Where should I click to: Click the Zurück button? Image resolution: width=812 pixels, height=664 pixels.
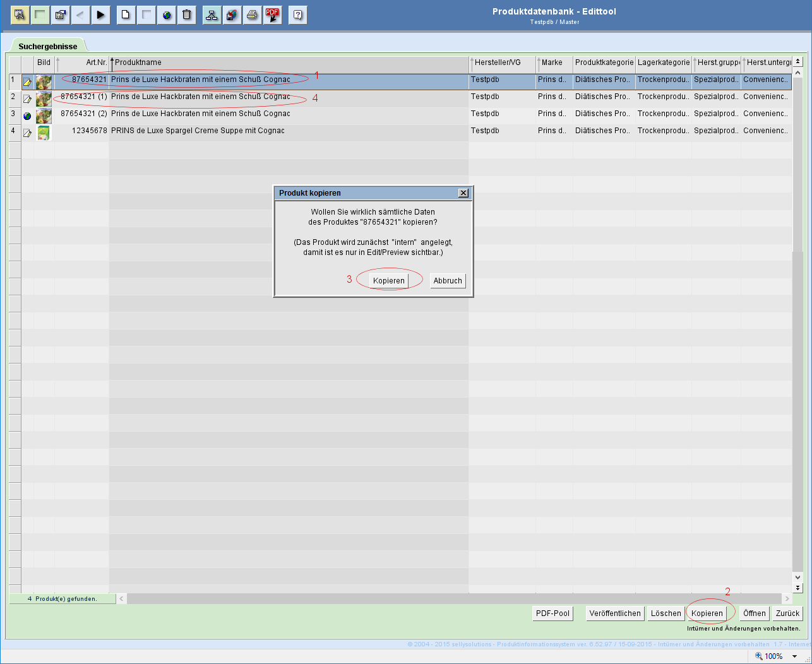(788, 614)
